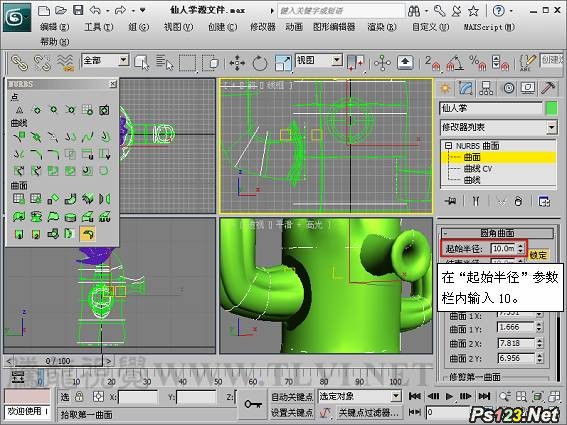Screen dimensions: 567x425
Task: Toggle the 自动关键点 Auto Key button
Action: (x=292, y=397)
